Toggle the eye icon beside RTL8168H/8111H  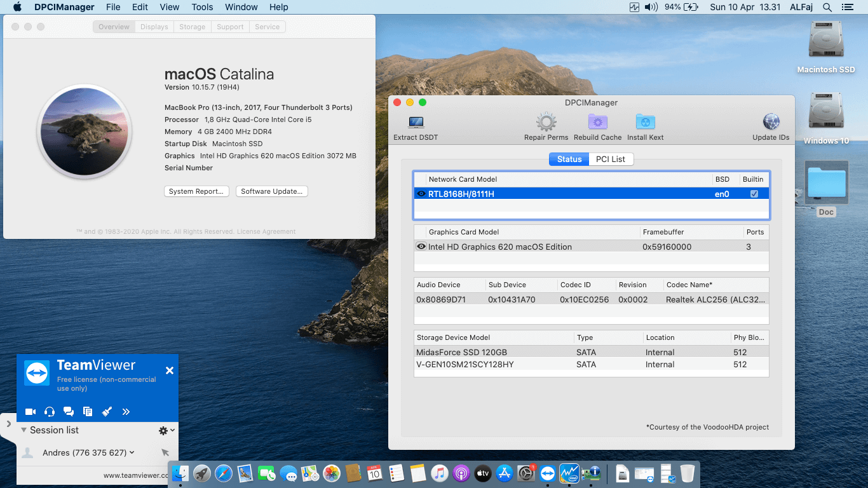421,193
